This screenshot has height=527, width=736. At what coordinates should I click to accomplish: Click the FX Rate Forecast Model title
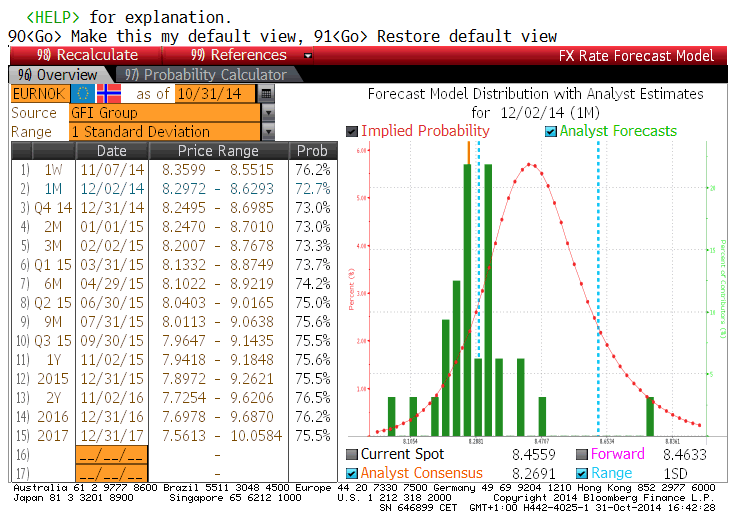click(x=636, y=56)
